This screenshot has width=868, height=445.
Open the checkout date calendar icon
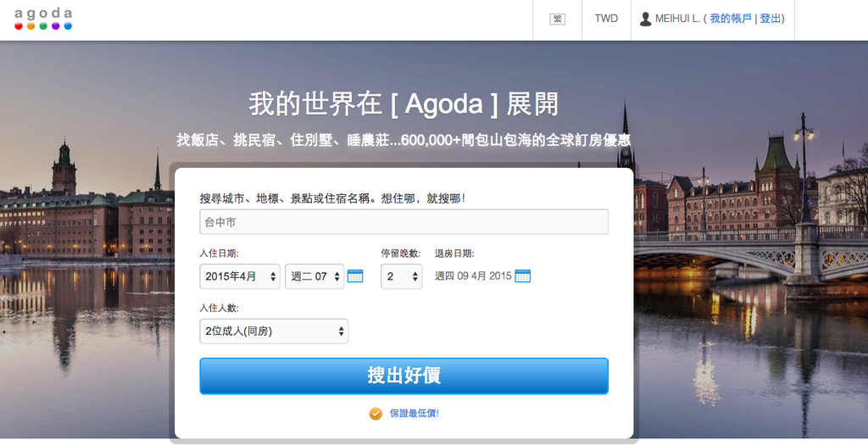pos(522,275)
